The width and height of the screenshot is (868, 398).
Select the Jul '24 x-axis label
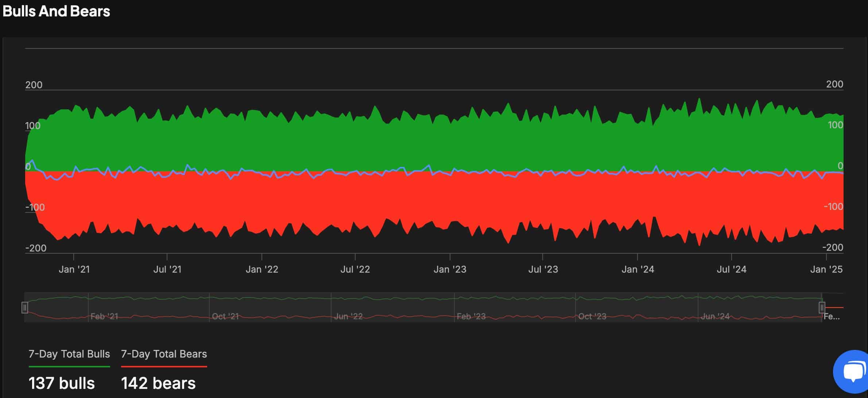click(732, 269)
